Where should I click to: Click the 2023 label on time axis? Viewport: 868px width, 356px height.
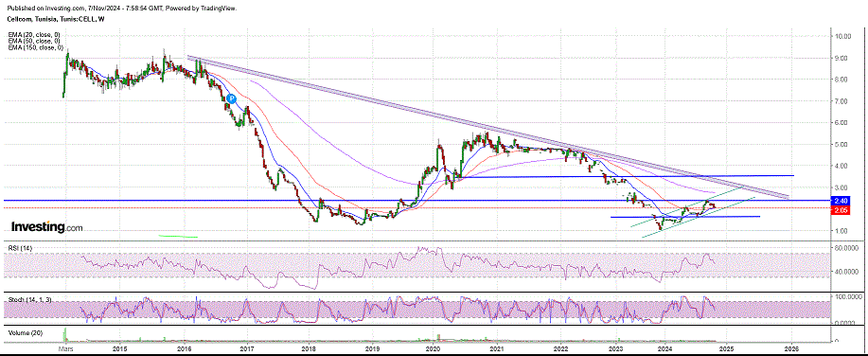click(x=615, y=348)
